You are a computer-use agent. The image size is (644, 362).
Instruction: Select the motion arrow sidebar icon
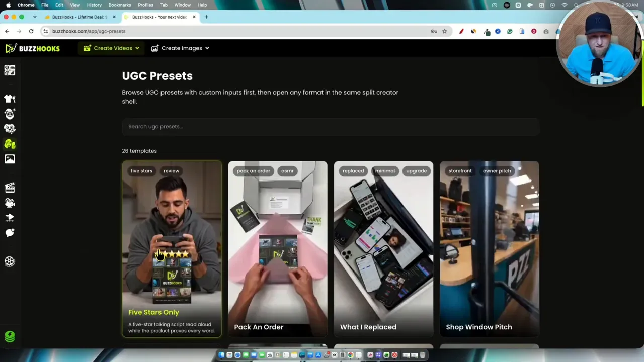[10, 218]
